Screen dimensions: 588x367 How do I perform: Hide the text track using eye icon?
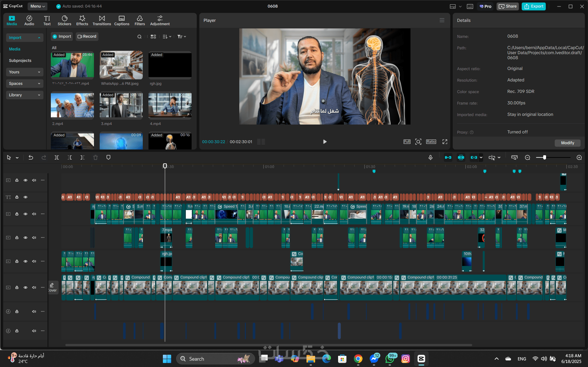(26, 197)
